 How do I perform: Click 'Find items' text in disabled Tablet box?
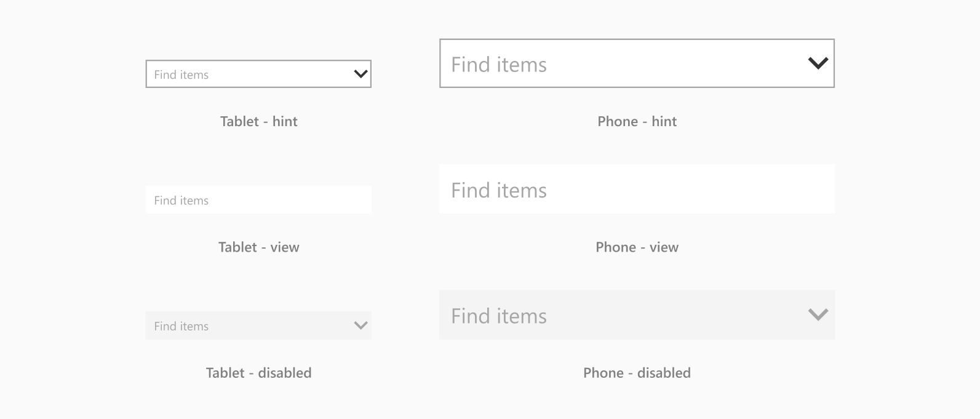tap(181, 326)
